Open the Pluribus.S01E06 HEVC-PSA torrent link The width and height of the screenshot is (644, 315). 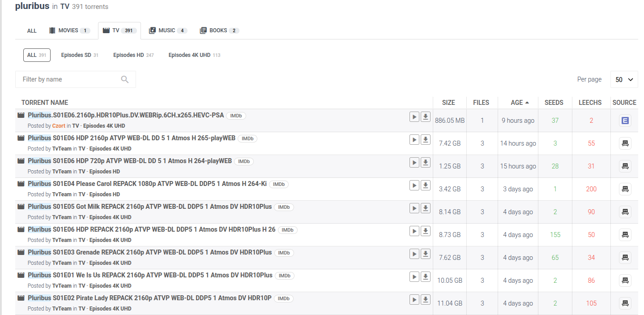pyautogui.click(x=126, y=115)
